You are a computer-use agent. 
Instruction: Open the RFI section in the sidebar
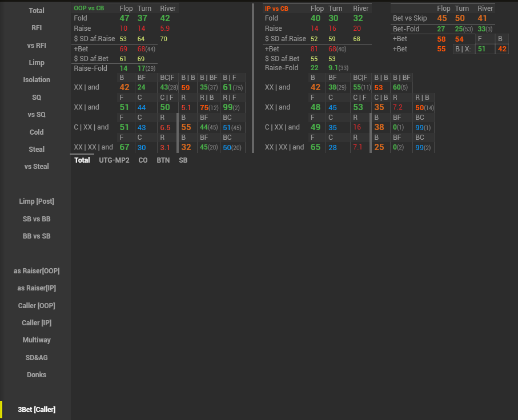click(37, 28)
